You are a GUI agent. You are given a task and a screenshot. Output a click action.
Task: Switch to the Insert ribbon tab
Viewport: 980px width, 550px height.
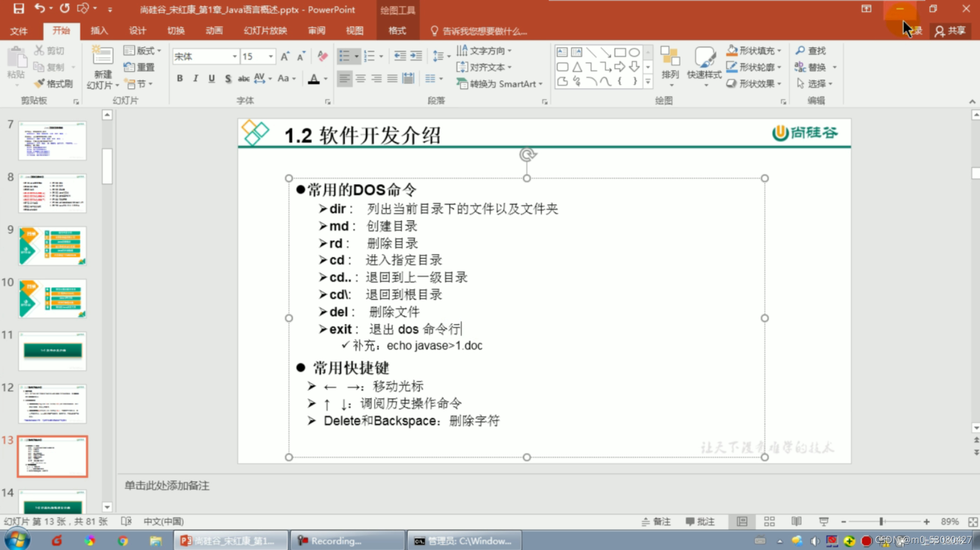coord(99,30)
